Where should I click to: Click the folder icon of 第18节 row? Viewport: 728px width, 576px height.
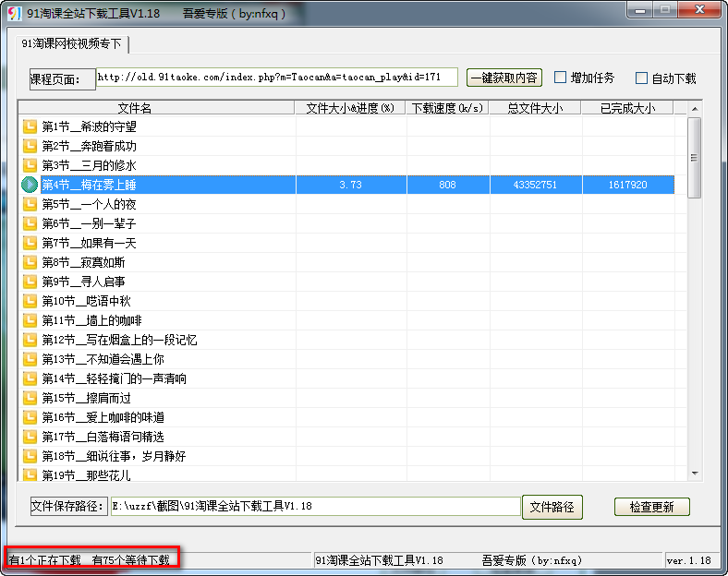[30, 456]
